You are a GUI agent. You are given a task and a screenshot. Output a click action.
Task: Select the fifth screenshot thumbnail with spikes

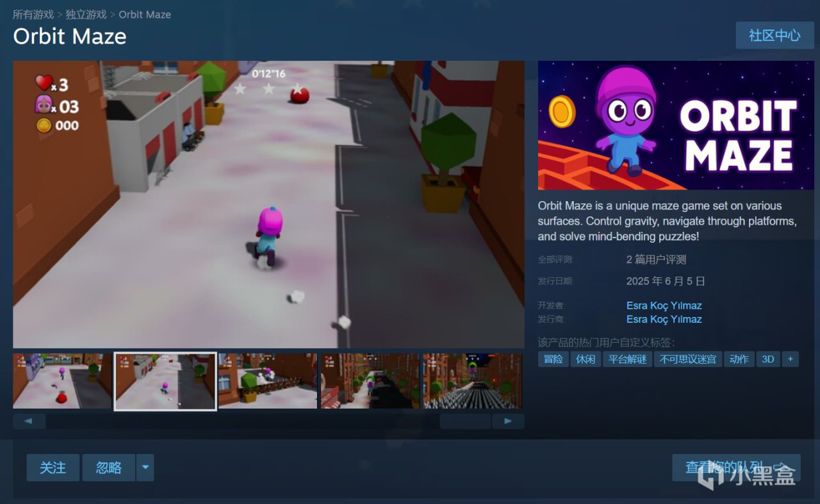(x=472, y=381)
